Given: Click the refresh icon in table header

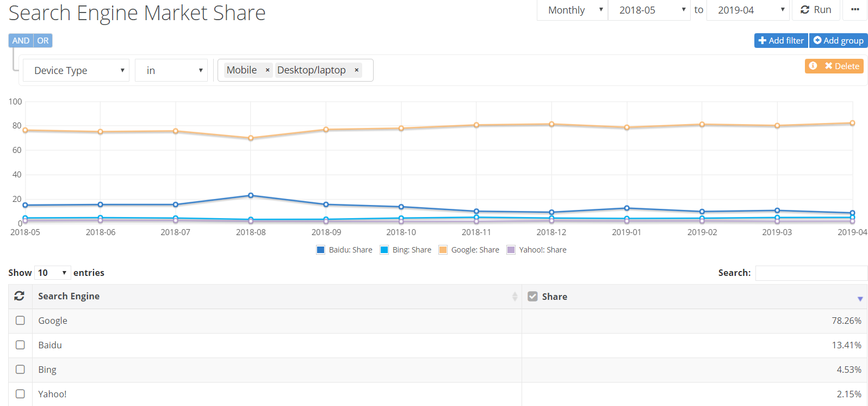Looking at the screenshot, I should point(20,296).
